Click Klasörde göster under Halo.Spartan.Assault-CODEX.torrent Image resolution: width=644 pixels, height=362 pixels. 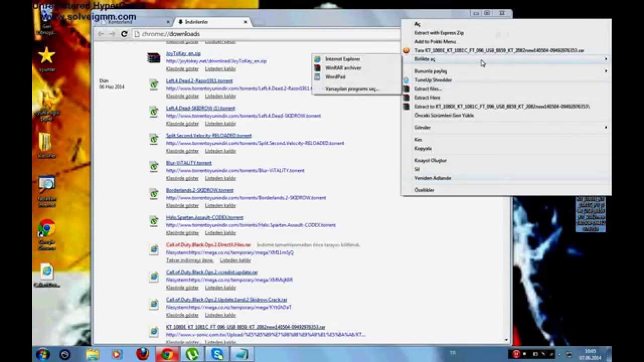[182, 233]
